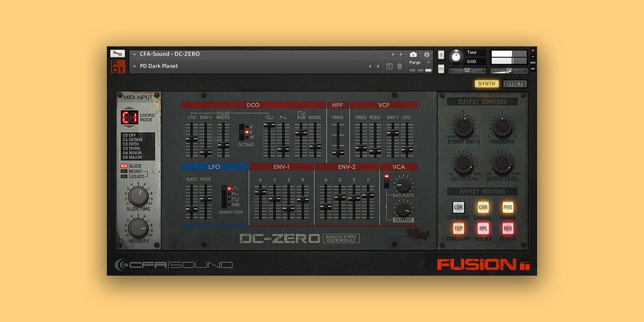This screenshot has height=322, width=644.
Task: Switch to the SYNTH tab
Action: pos(486,84)
